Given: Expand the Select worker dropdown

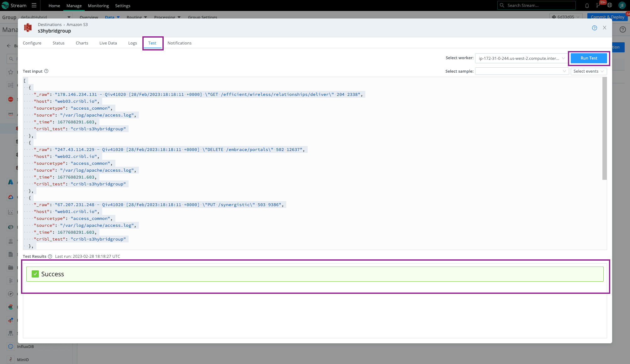Looking at the screenshot, I should pos(521,58).
